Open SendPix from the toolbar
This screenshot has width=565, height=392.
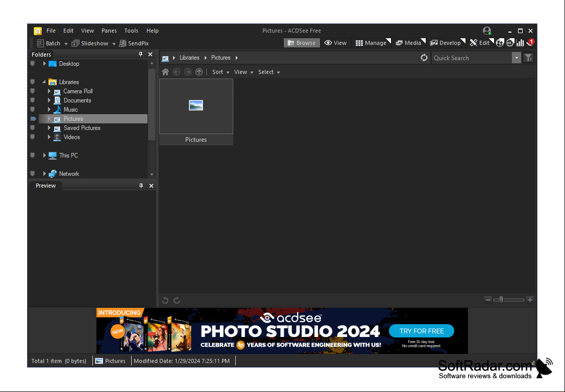[134, 43]
